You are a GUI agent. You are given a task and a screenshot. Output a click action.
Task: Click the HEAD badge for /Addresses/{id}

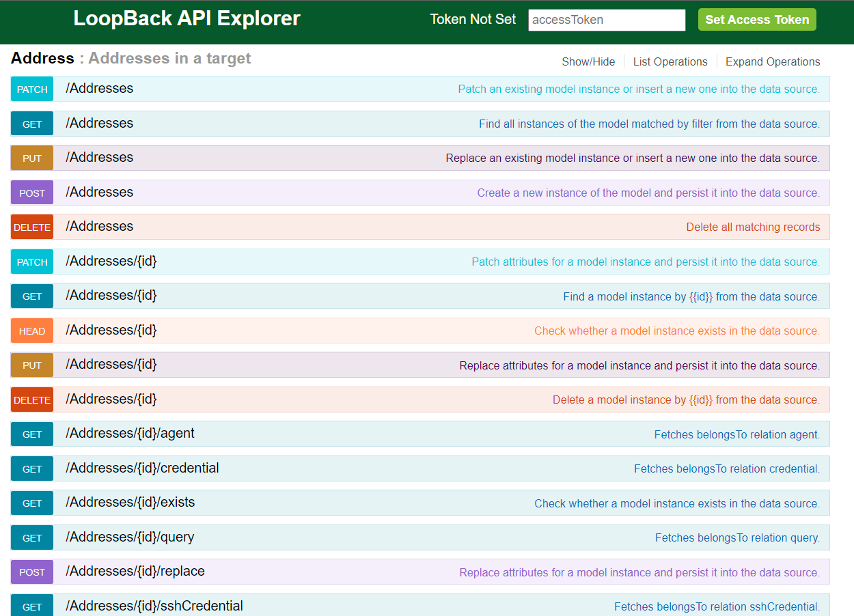(x=31, y=331)
